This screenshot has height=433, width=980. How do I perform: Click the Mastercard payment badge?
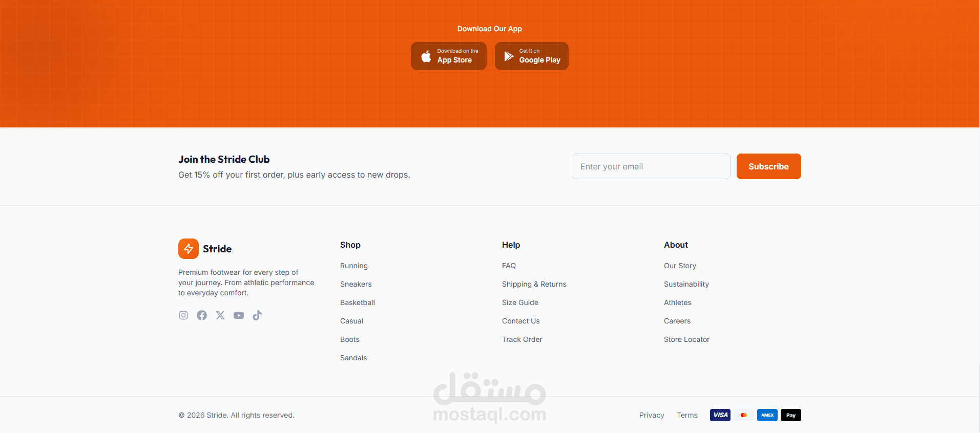point(744,415)
